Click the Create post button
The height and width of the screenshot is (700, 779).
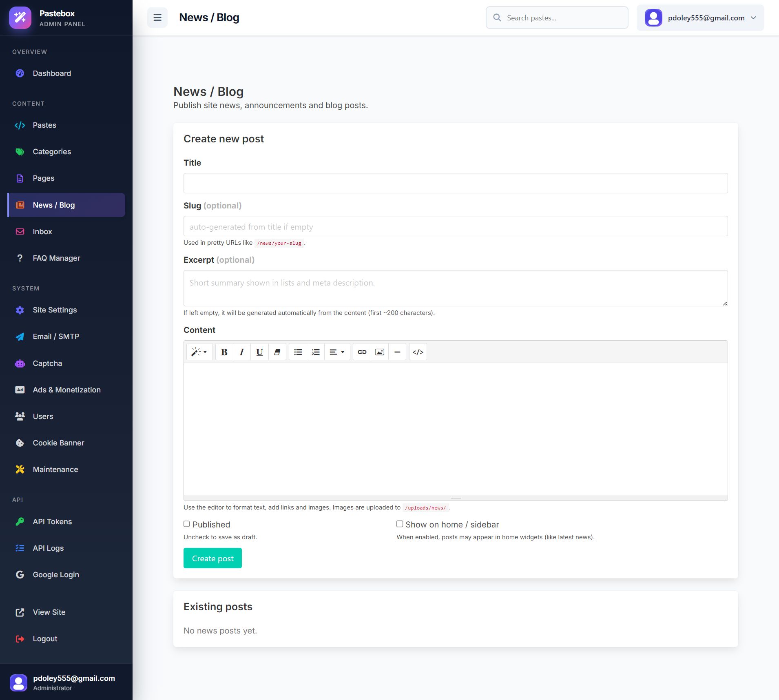point(212,558)
